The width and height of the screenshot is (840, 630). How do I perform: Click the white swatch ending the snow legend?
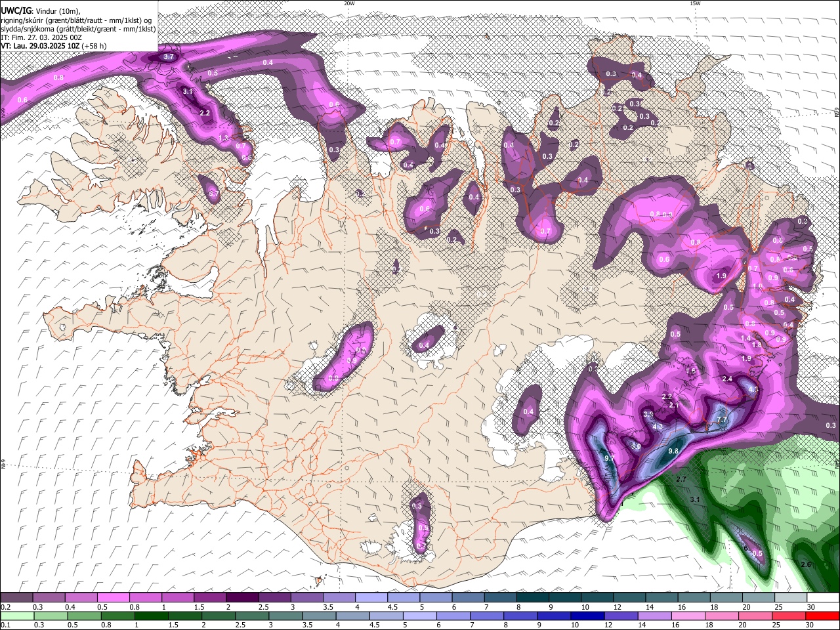822,598
